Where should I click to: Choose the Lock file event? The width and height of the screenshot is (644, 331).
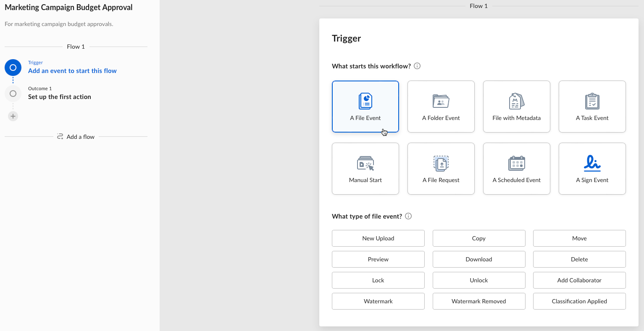(x=378, y=280)
